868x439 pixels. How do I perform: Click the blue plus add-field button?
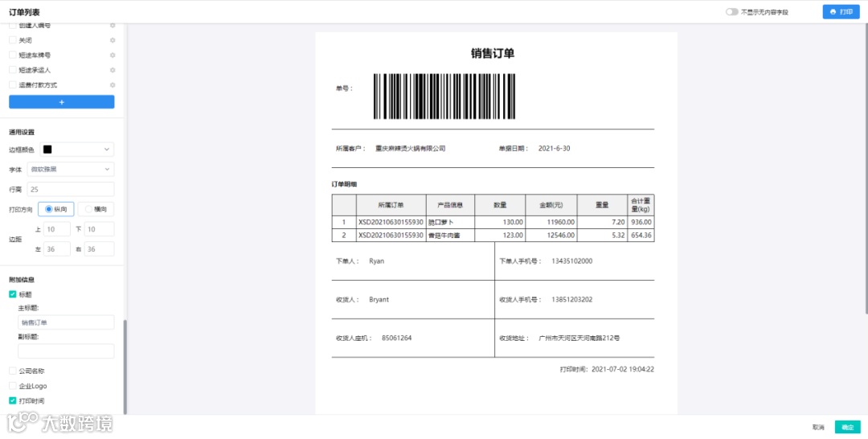tap(61, 102)
